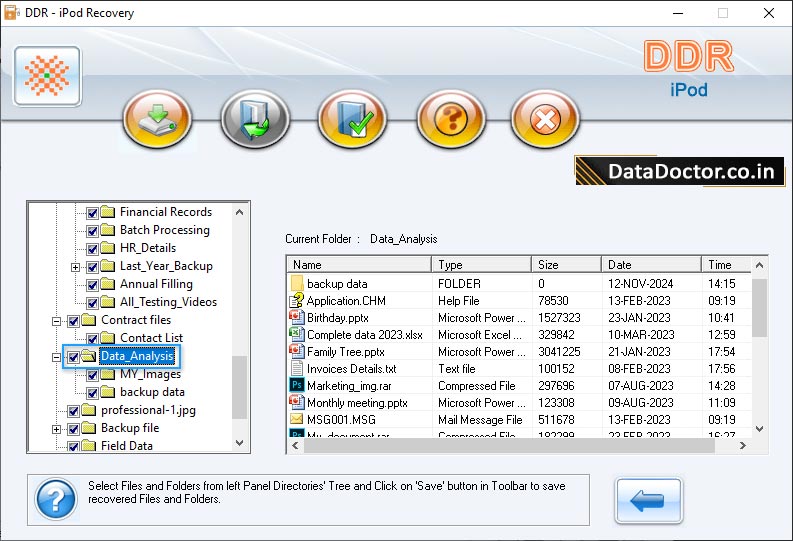Image resolution: width=793 pixels, height=541 pixels.
Task: Click the tree panel scroll down arrow
Action: 240,443
